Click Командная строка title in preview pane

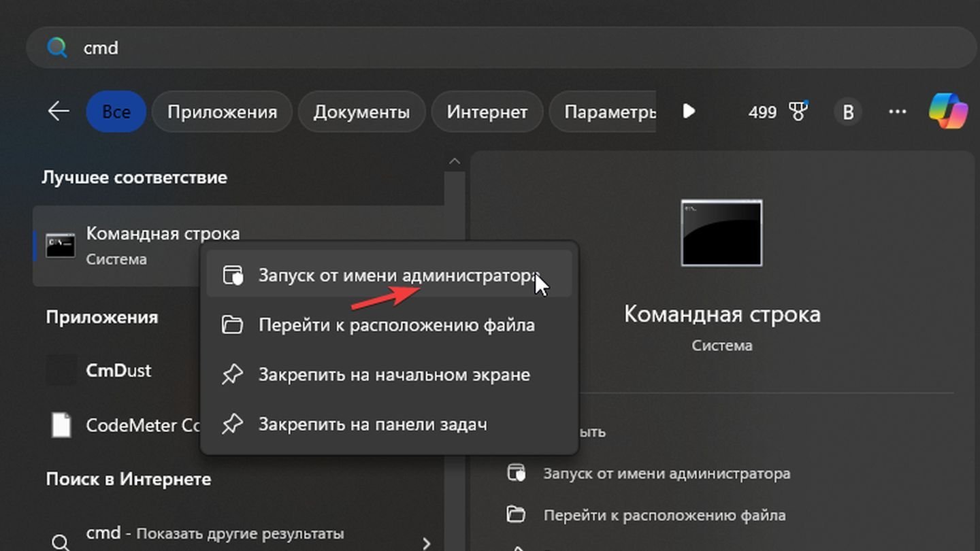(722, 314)
